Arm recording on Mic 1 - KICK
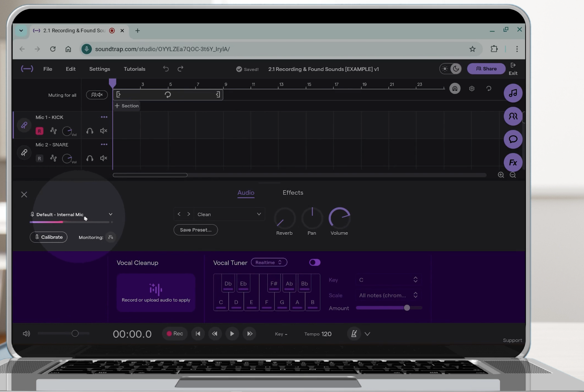 point(39,131)
